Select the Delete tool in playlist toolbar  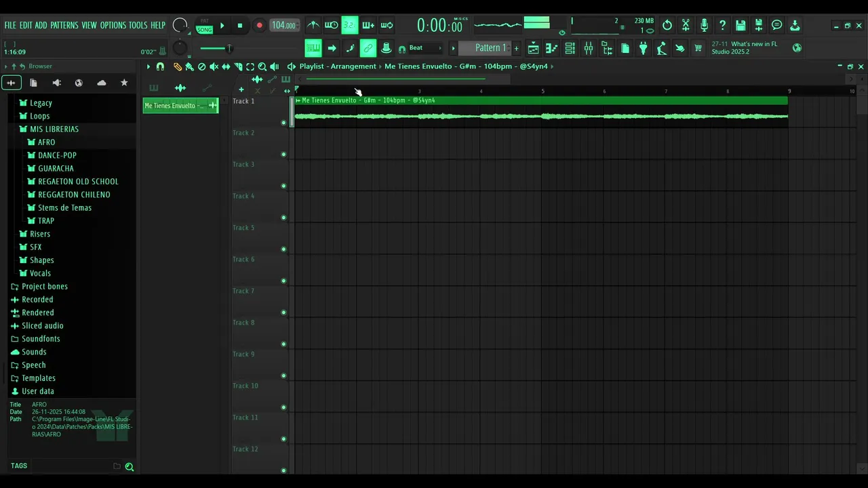pos(201,66)
